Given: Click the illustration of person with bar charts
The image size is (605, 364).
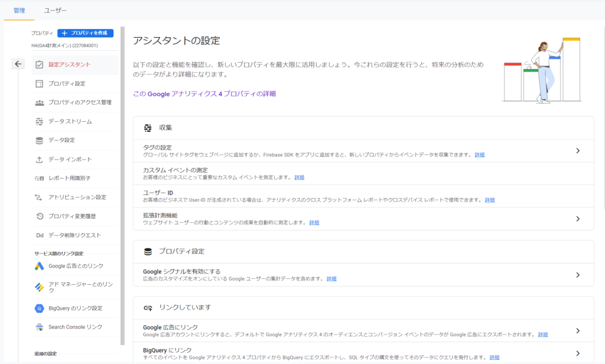Looking at the screenshot, I should [542, 70].
